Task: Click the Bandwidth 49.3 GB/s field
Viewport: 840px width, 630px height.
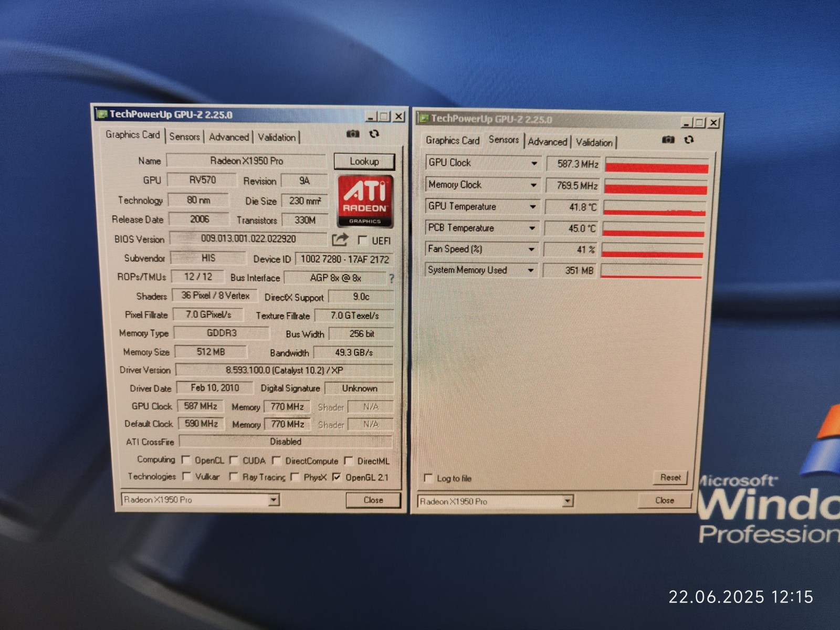Action: (x=353, y=352)
